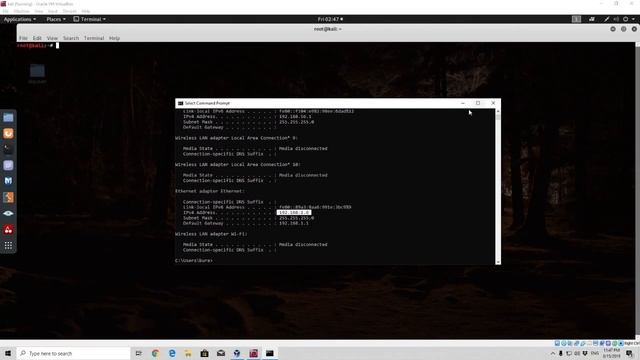Viewport: 640px width, 360px height.
Task: Open File Explorer from the taskbar
Action: click(x=188, y=353)
